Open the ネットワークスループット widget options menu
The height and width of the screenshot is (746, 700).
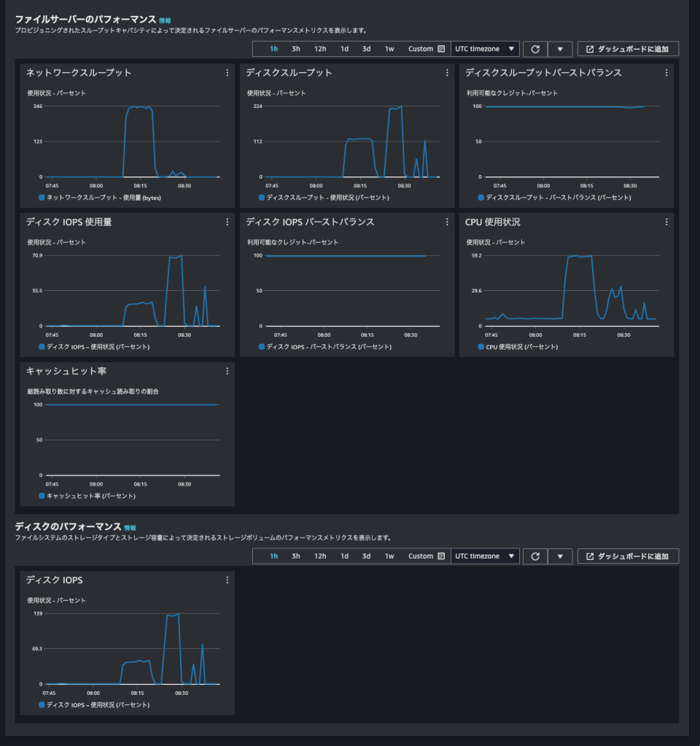[x=227, y=73]
